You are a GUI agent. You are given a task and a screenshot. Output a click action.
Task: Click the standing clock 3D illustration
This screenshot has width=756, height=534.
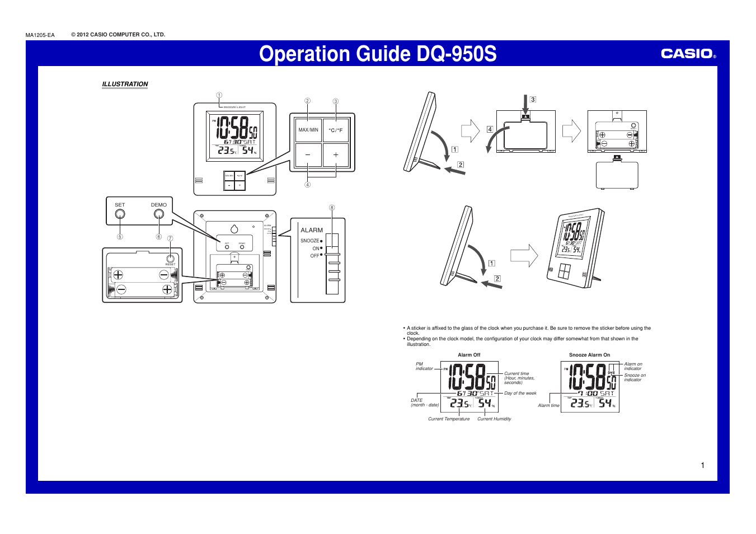tap(575, 248)
